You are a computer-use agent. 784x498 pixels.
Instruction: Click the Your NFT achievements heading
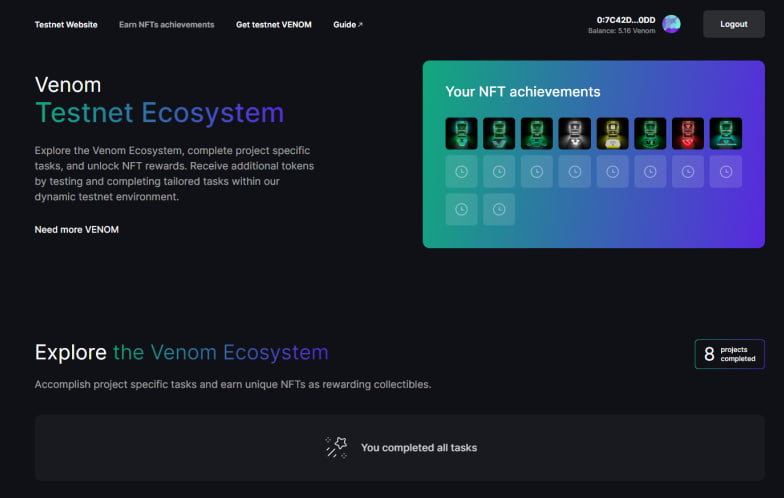522,92
